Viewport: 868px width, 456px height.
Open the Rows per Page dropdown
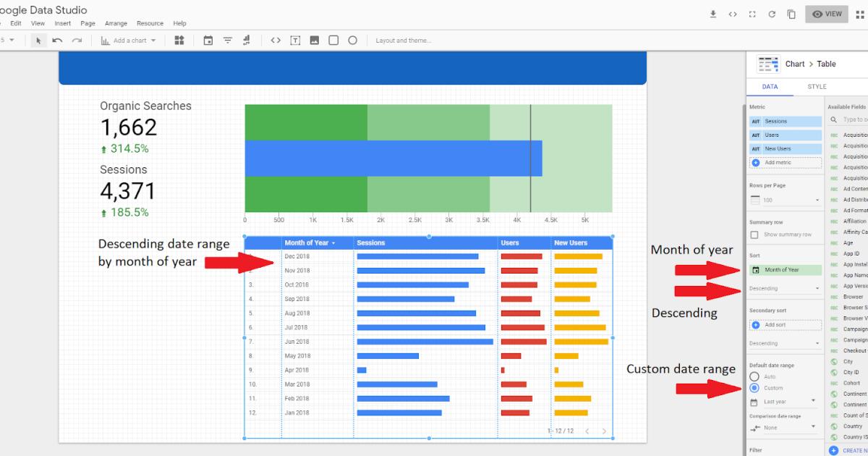tap(785, 200)
